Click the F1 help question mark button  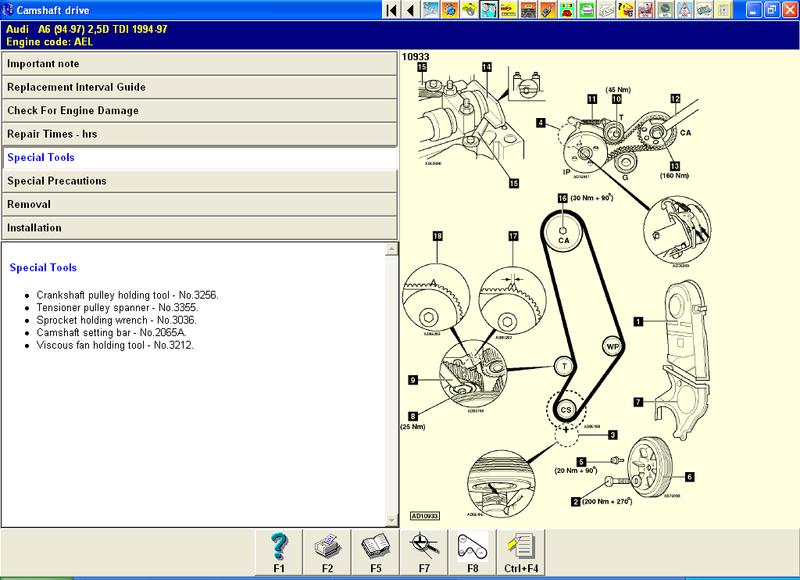tap(280, 552)
